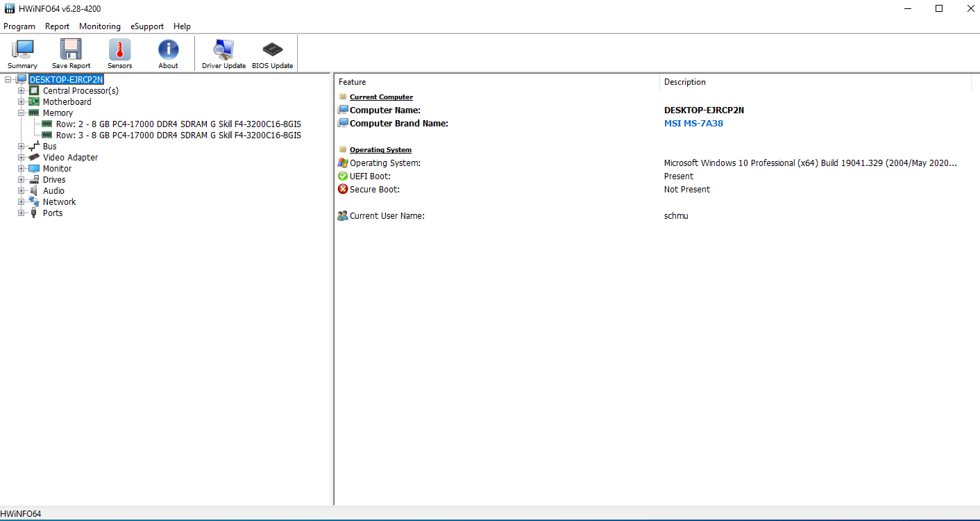The height and width of the screenshot is (521, 980).
Task: Click the Drives tree icon
Action: tap(33, 179)
